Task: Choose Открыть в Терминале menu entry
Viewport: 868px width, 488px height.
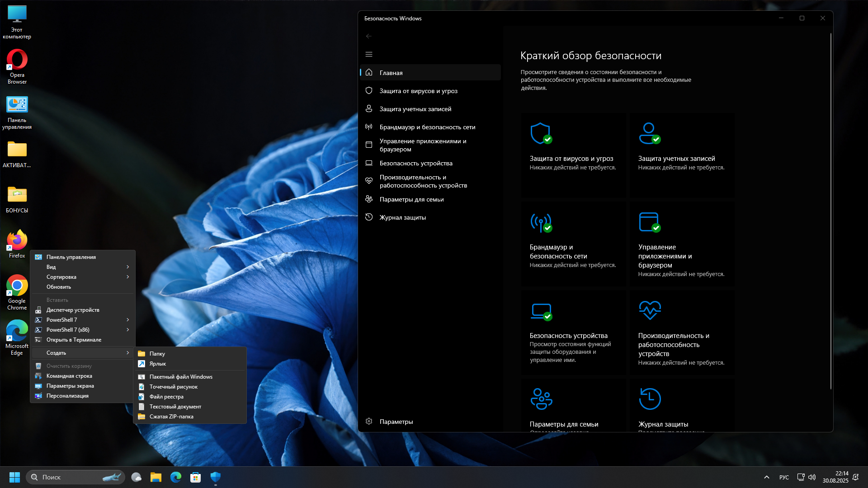Action: coord(83,340)
